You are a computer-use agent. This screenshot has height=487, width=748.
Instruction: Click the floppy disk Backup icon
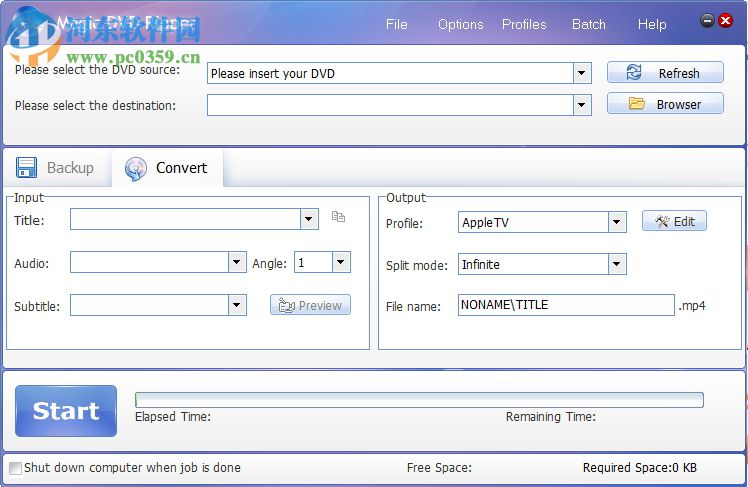(26, 168)
